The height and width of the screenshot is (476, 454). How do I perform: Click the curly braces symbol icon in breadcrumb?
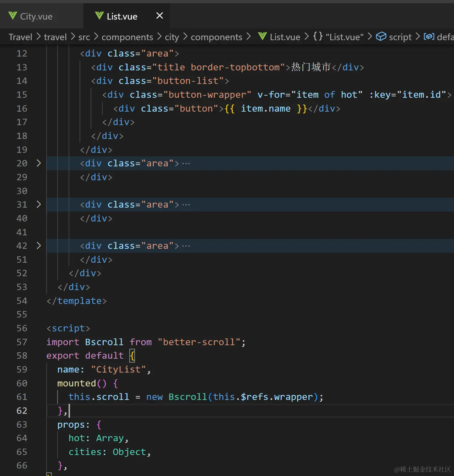pyautogui.click(x=318, y=37)
